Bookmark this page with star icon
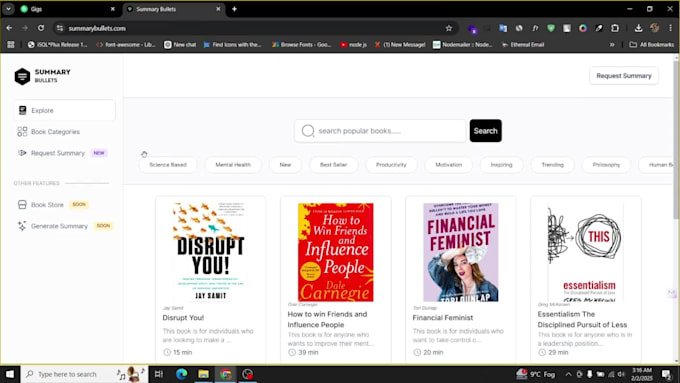 [x=449, y=28]
